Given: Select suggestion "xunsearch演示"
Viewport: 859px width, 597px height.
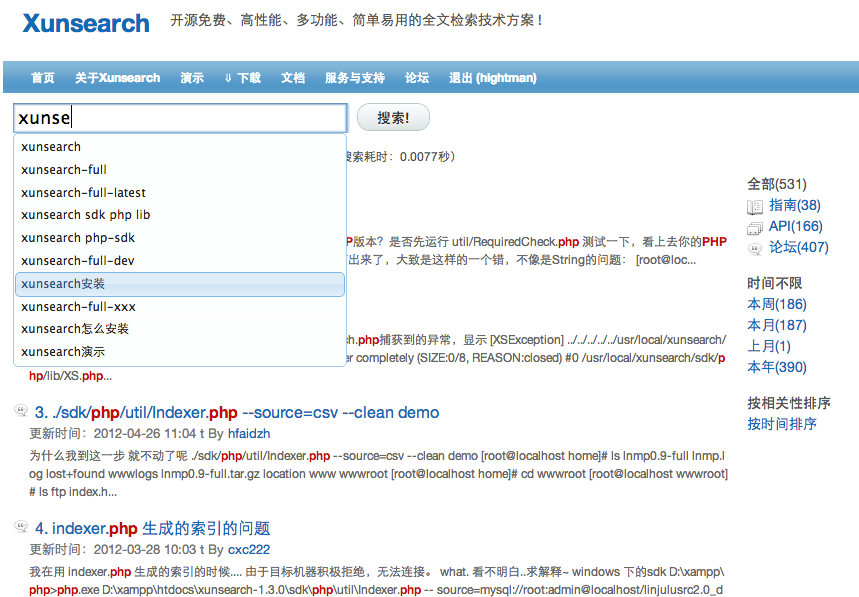Looking at the screenshot, I should pos(180,352).
